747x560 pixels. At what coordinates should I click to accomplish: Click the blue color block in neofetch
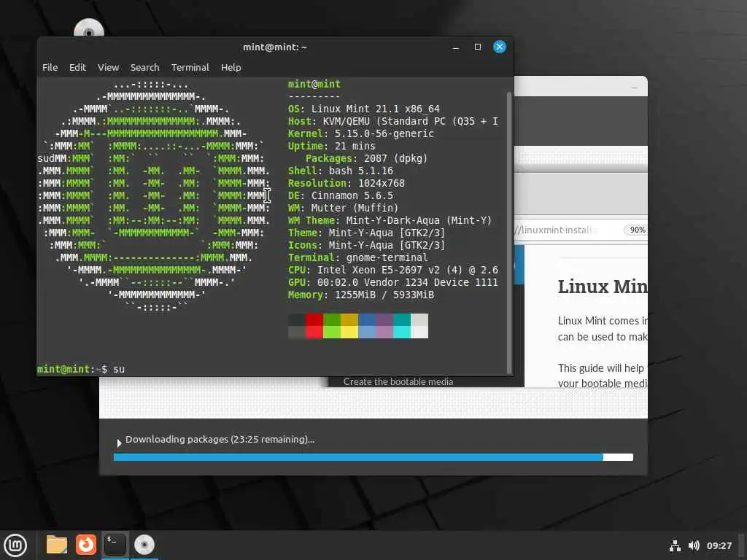point(367,326)
